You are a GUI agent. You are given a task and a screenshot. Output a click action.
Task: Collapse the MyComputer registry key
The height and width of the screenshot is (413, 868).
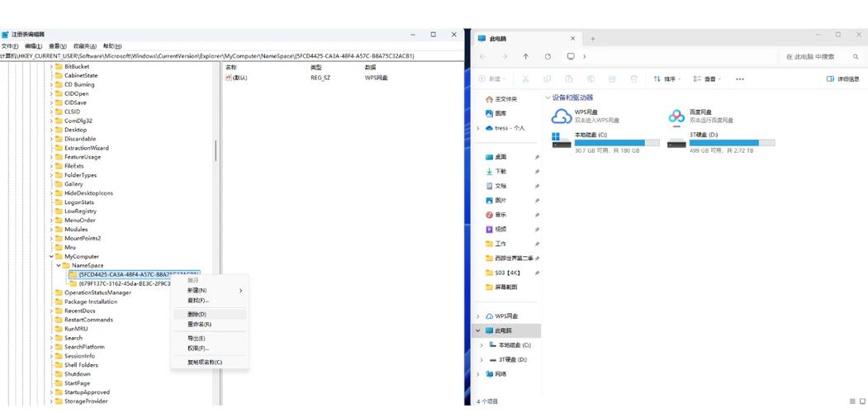pyautogui.click(x=51, y=256)
